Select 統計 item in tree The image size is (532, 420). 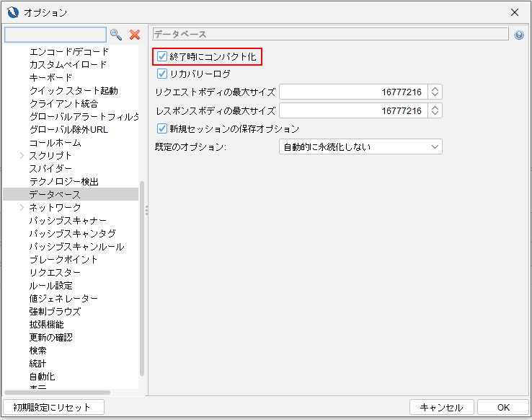click(37, 363)
